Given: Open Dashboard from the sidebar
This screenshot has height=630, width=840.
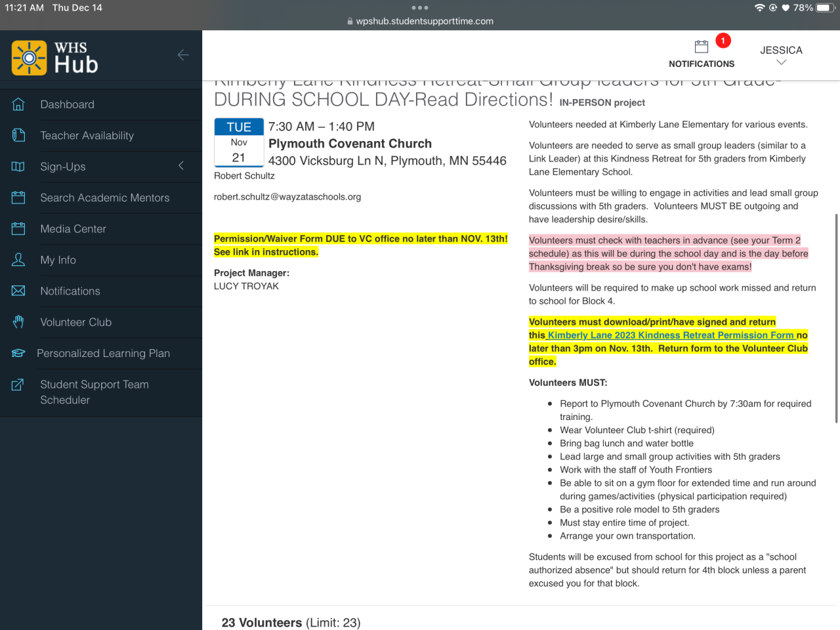Looking at the screenshot, I should (x=68, y=104).
